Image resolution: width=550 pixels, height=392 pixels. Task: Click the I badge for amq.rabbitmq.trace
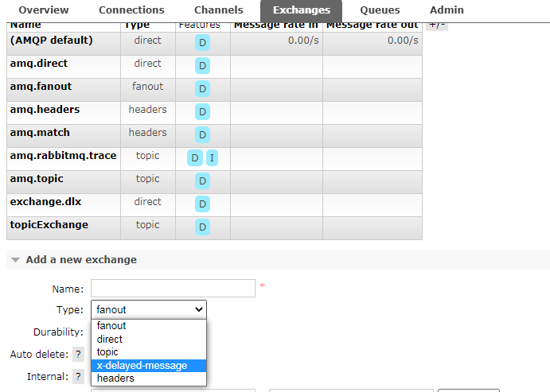click(212, 157)
